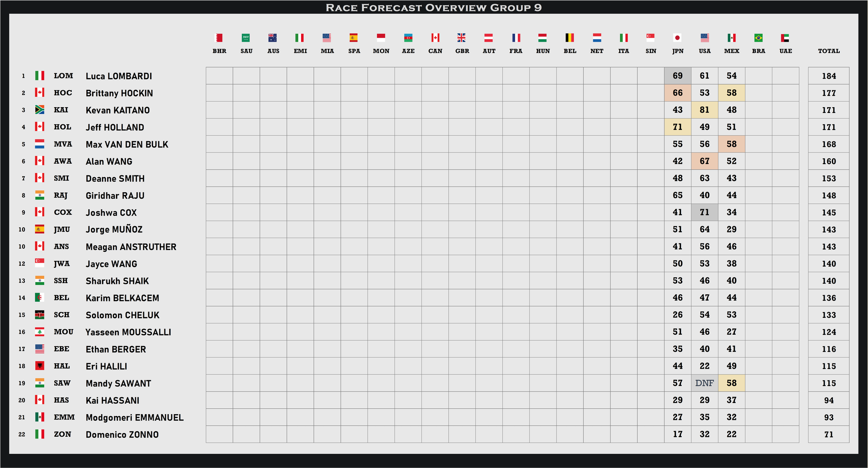This screenshot has height=468, width=868.
Task: Select Domenico ZONNO's total of 71
Action: (829, 435)
